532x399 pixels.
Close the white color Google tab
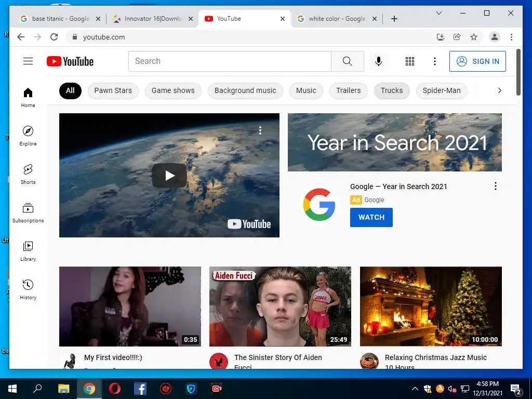click(x=374, y=19)
